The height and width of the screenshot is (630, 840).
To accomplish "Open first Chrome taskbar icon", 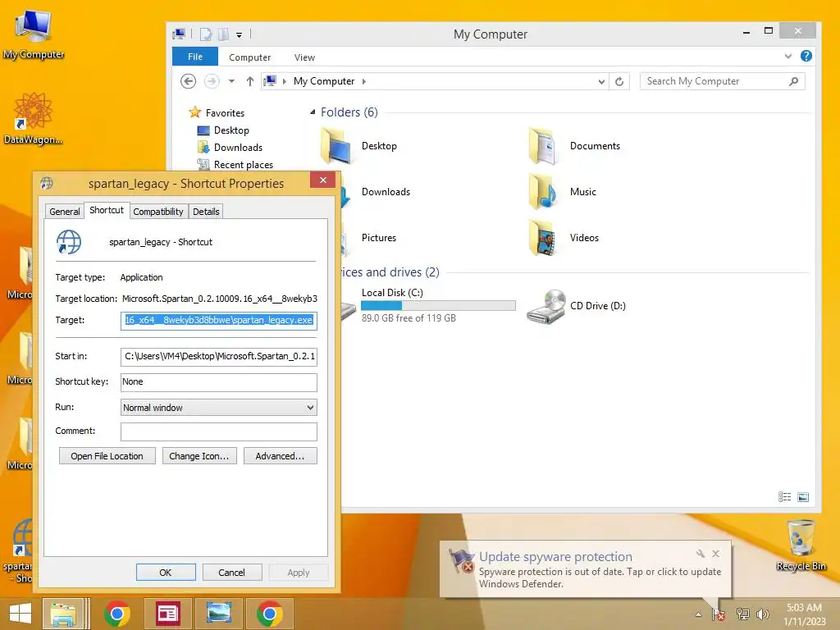I will point(117,614).
